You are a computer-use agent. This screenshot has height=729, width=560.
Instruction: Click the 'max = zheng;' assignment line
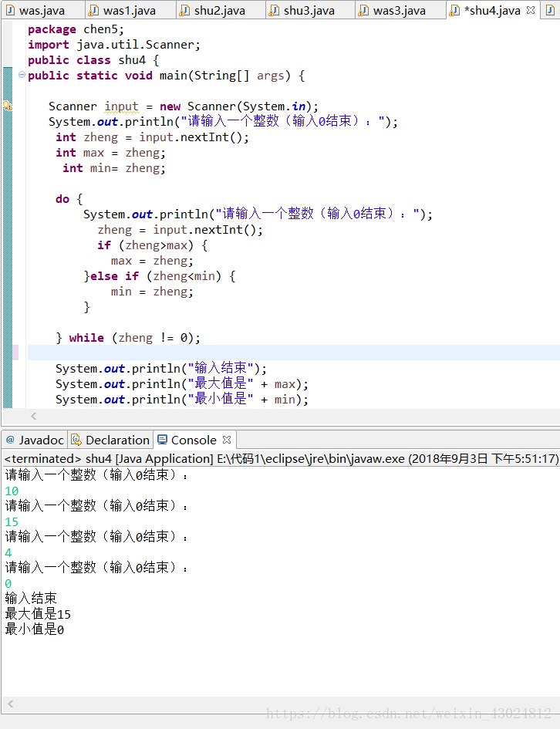(152, 261)
